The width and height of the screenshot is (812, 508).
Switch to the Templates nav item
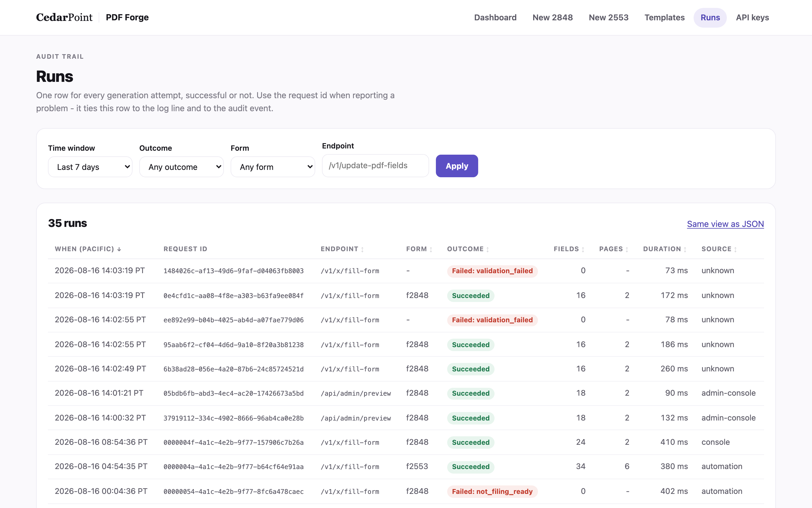(664, 17)
